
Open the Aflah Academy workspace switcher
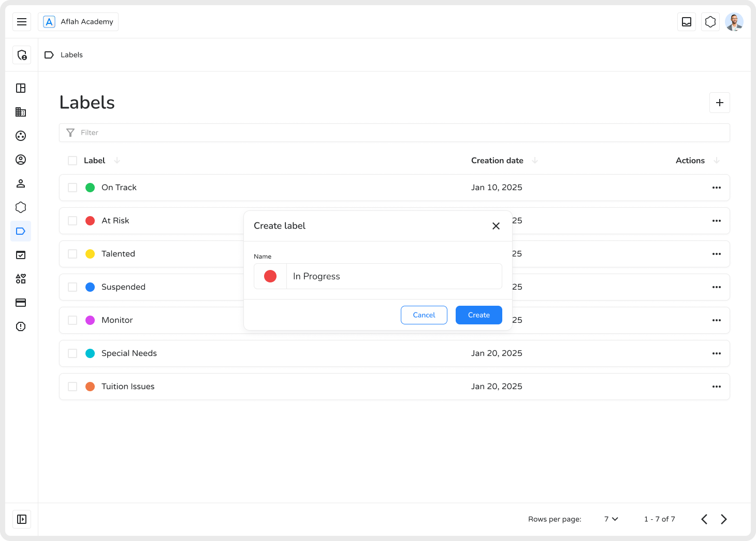click(78, 22)
